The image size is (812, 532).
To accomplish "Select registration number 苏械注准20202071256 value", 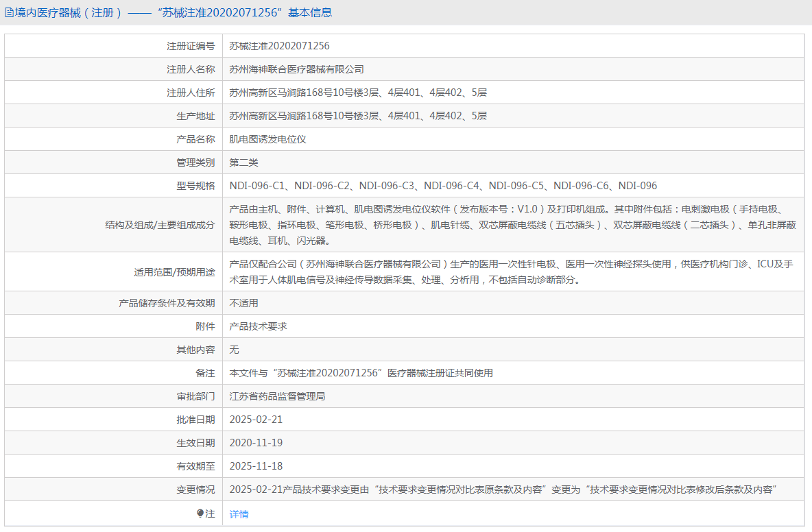I will pos(279,46).
